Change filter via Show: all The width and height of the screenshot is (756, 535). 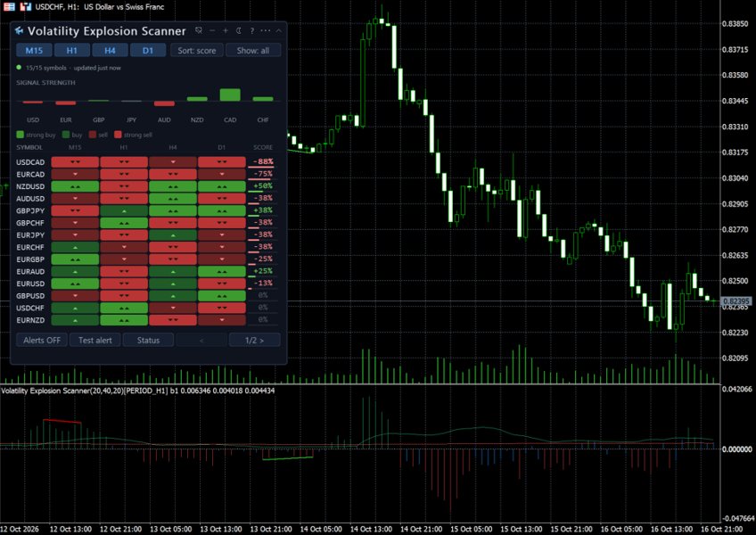coord(253,50)
